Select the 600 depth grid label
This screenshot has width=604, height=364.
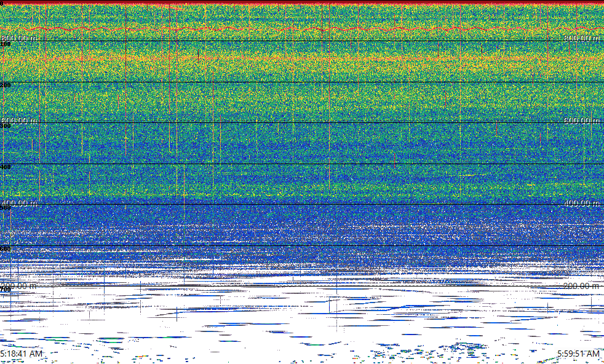[x=6, y=249]
